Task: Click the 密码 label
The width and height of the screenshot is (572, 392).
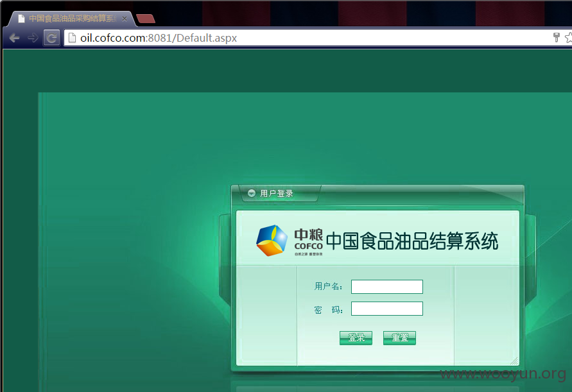Action: (x=328, y=310)
